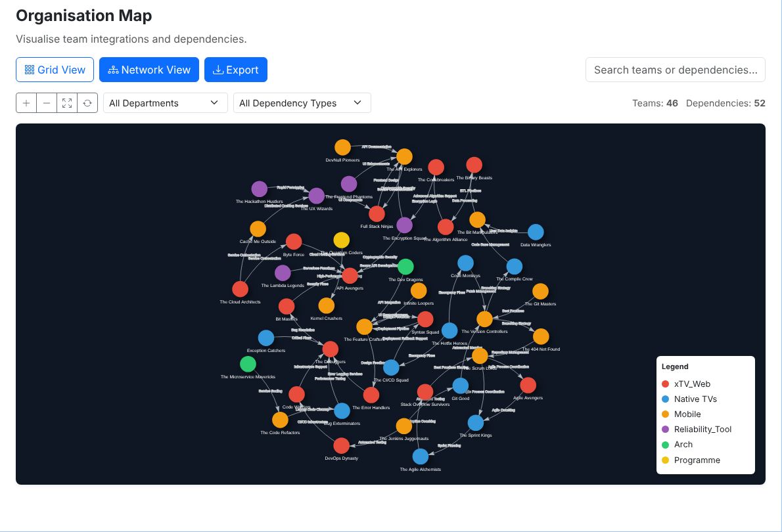Click the Dependencies: 52 counter text
Viewport: 782px width, 532px height.
coord(725,103)
